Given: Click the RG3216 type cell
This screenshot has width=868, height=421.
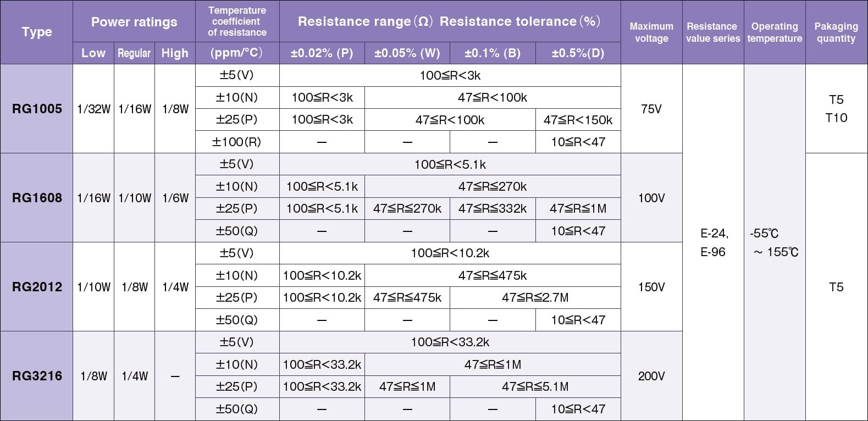Looking at the screenshot, I should 36,376.
